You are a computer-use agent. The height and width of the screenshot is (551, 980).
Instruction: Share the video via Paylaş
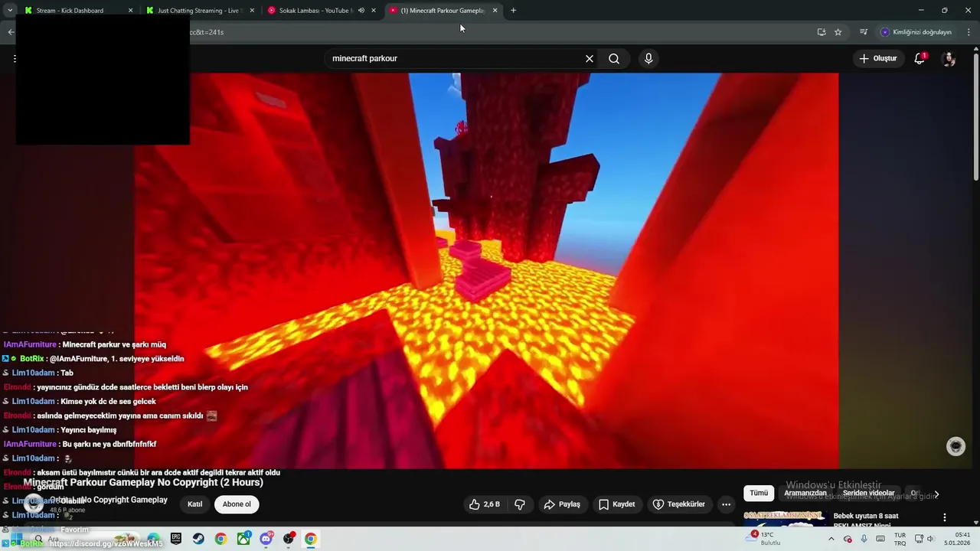[x=562, y=504]
